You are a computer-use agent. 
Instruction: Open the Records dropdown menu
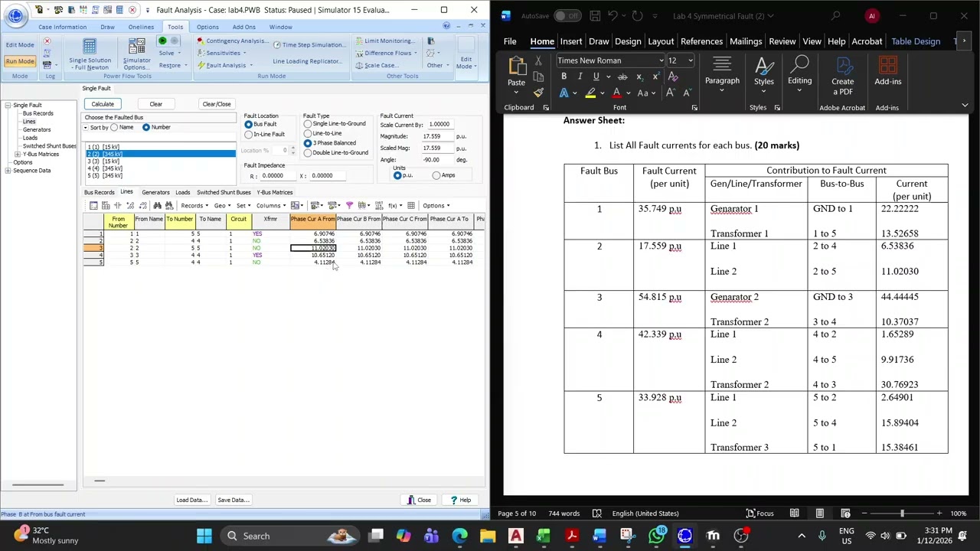(x=194, y=205)
